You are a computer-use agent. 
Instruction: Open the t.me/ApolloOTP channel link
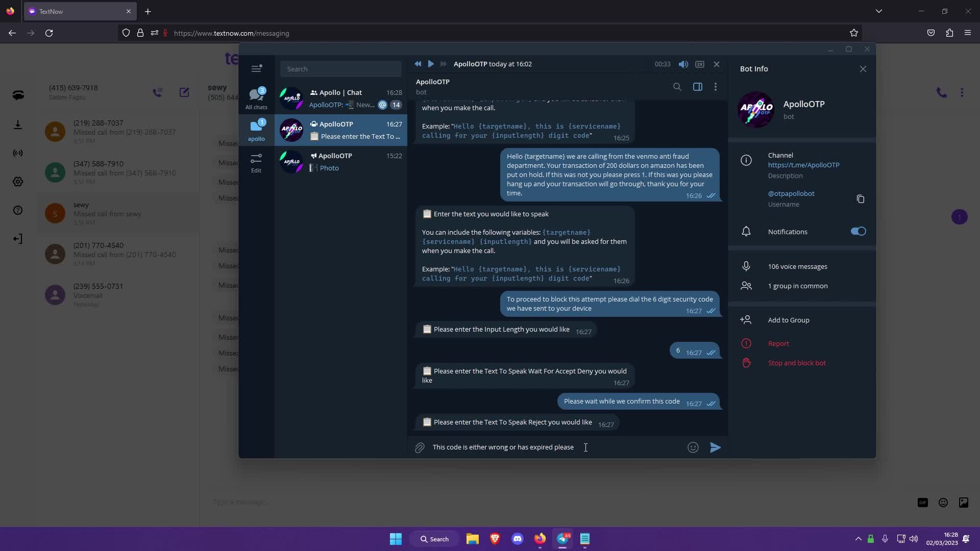pos(803,165)
